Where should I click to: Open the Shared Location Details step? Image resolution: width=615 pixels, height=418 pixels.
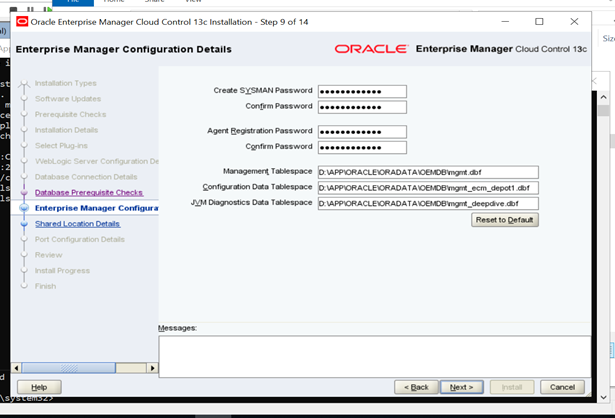pyautogui.click(x=77, y=224)
